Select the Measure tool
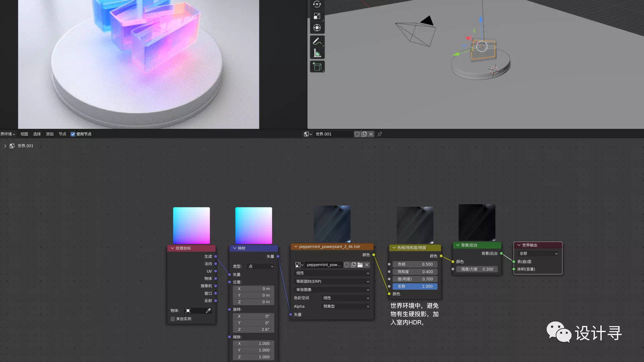Screen dimensions: 644x362 point(317,53)
